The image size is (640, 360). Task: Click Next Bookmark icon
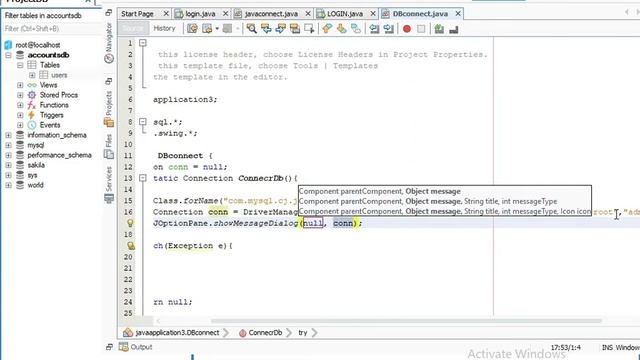(341, 29)
